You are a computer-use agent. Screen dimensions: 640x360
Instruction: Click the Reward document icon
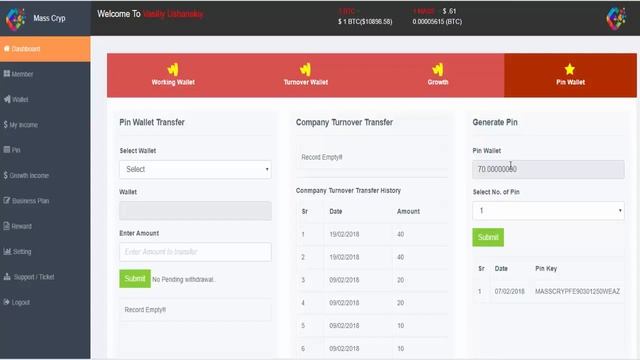pos(7,226)
